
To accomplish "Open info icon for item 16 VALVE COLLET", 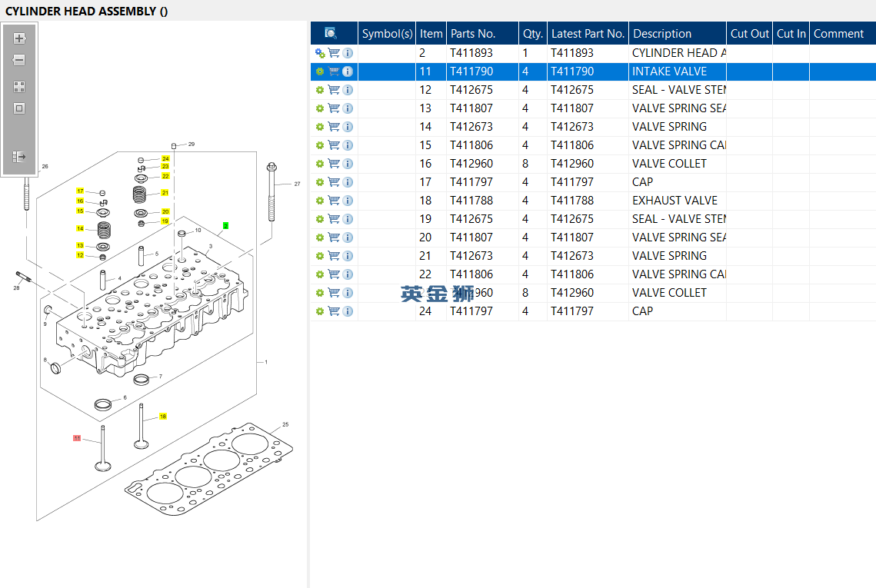I will (348, 164).
